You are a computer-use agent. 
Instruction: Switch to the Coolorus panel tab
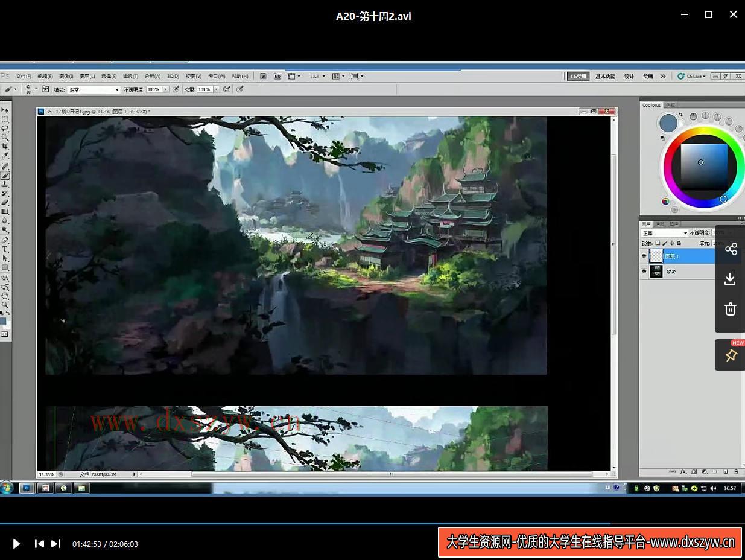(x=651, y=105)
